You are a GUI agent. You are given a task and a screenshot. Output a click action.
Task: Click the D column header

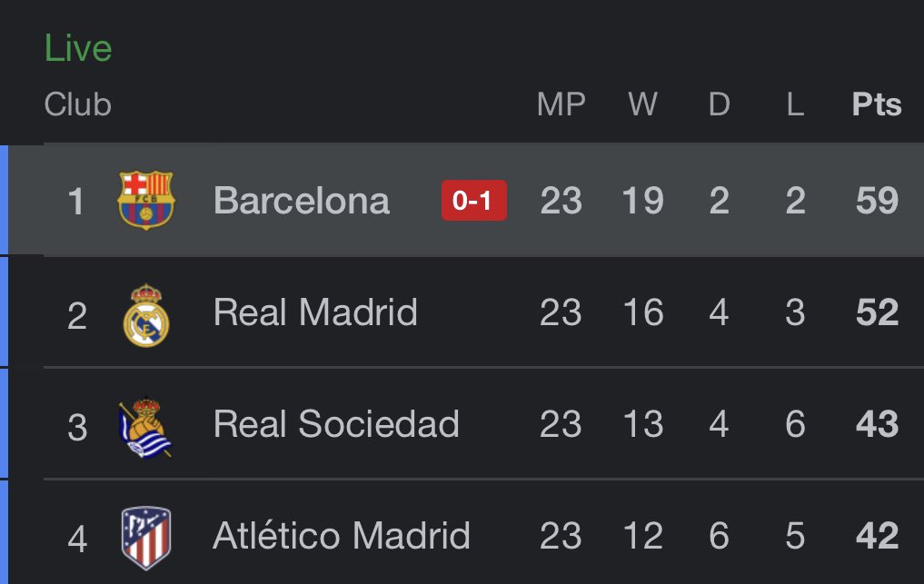pos(719,105)
